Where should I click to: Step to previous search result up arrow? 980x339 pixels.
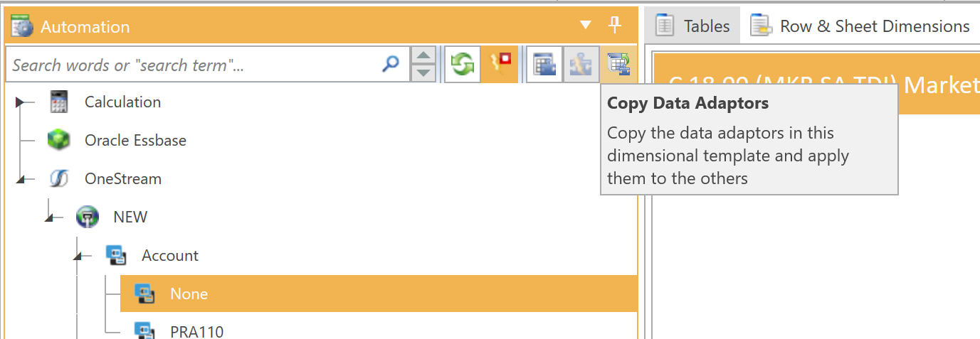coord(424,56)
